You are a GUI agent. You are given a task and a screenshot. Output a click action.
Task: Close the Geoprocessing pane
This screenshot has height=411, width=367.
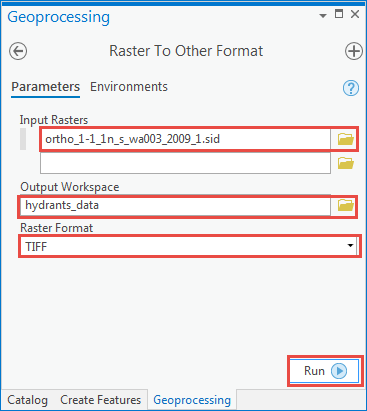coord(355,14)
